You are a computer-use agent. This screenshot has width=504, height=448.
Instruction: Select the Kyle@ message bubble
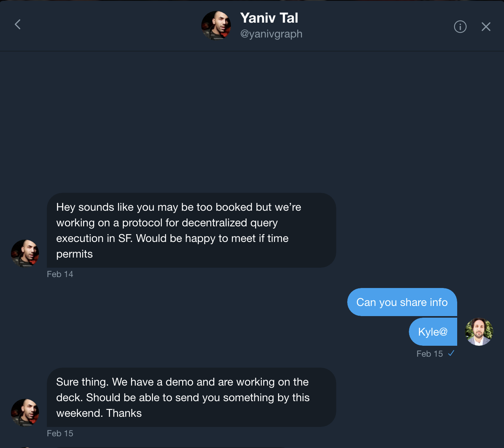[x=433, y=332]
